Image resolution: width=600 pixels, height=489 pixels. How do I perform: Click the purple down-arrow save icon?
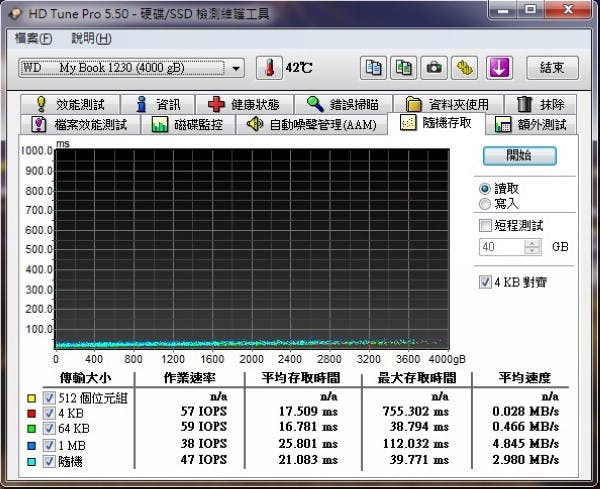tap(499, 68)
